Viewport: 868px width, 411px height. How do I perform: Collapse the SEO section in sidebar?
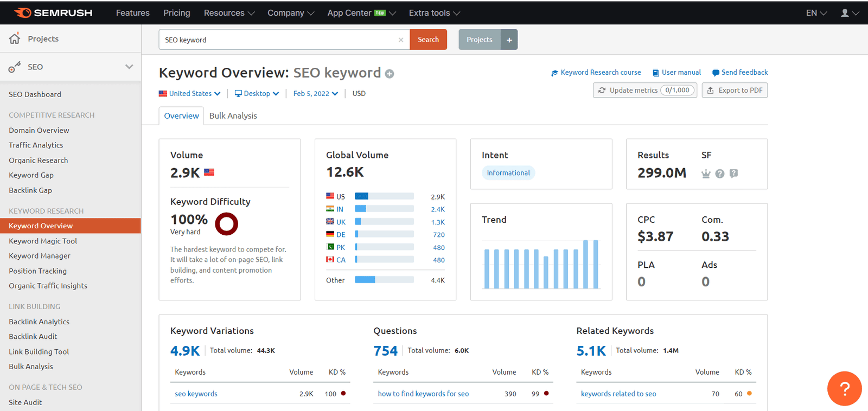pyautogui.click(x=129, y=67)
